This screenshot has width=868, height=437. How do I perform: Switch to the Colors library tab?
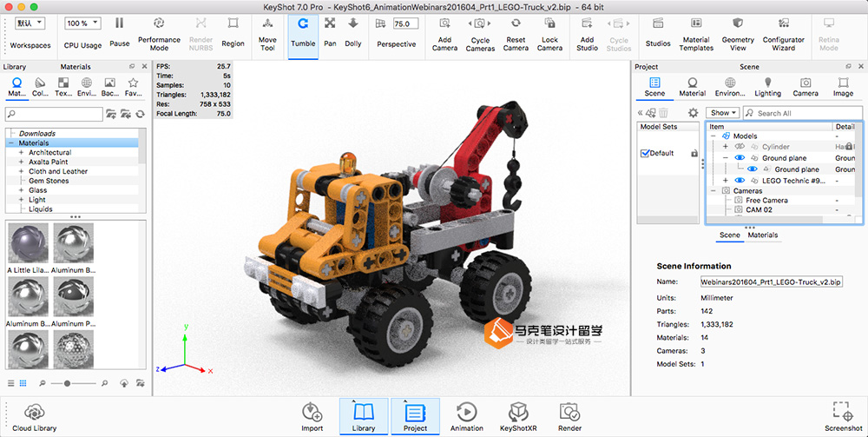41,87
